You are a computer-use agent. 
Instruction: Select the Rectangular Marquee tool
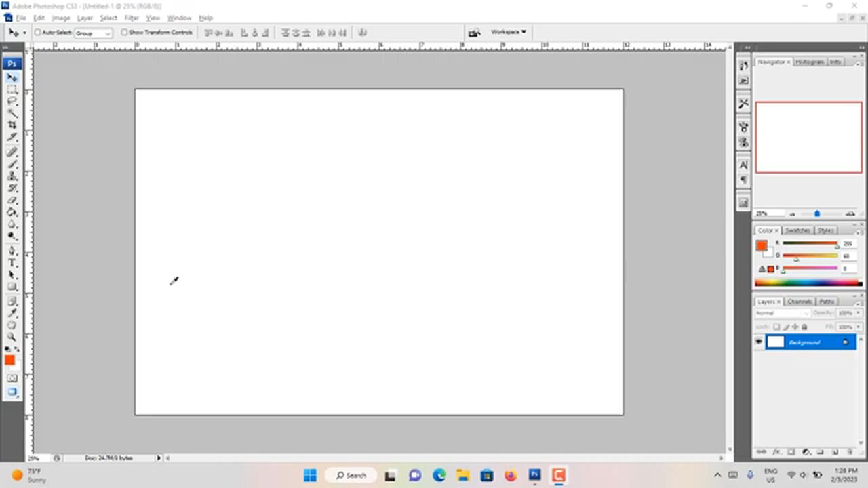tap(12, 89)
